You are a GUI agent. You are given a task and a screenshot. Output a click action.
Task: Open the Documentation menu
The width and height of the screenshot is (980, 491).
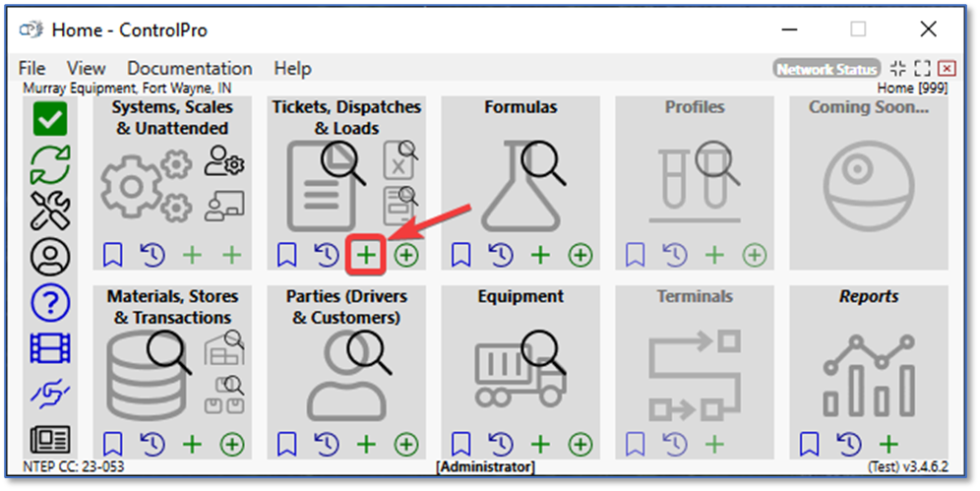[189, 69]
